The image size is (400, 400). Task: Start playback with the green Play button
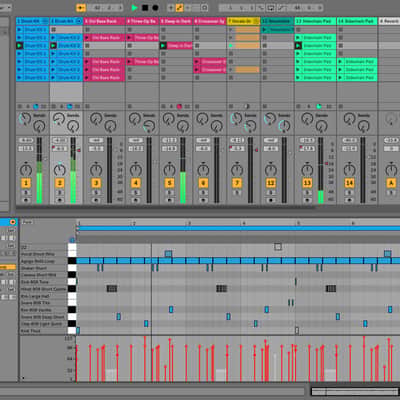click(135, 8)
